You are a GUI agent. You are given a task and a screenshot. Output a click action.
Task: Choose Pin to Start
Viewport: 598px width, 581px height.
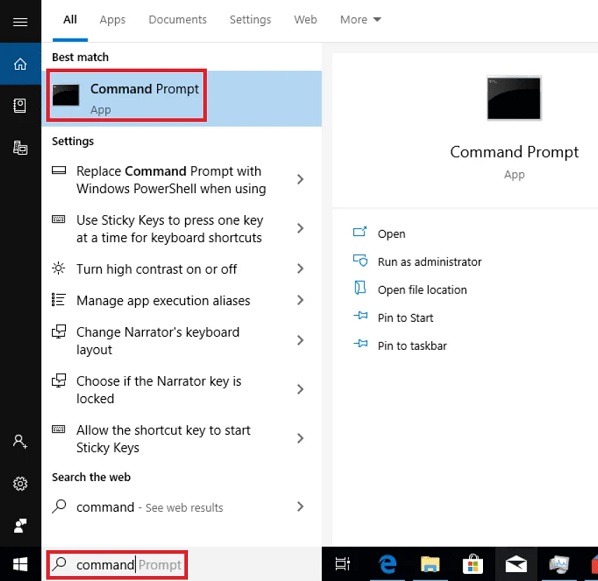(405, 318)
